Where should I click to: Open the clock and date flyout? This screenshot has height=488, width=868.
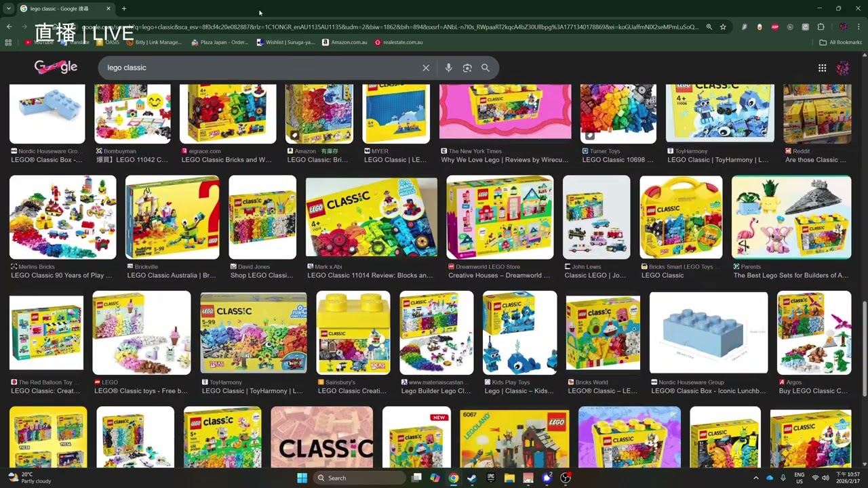coord(848,478)
